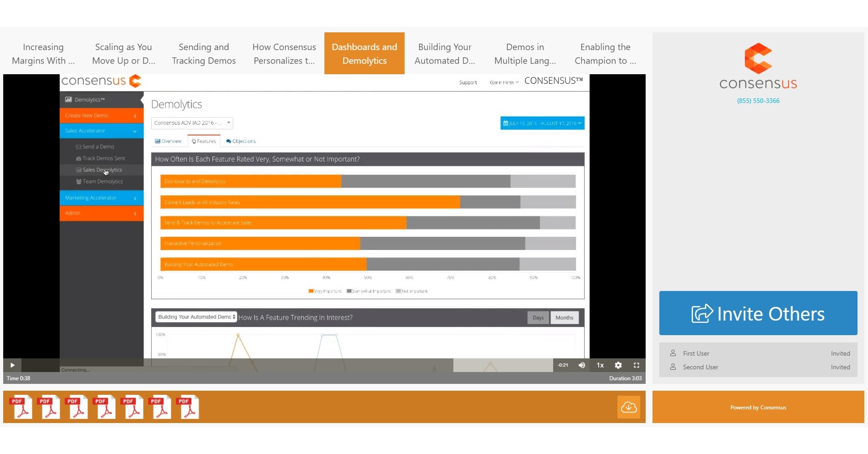Call the (855) 550-3366 phone number
This screenshot has width=868, height=454.
coord(758,101)
